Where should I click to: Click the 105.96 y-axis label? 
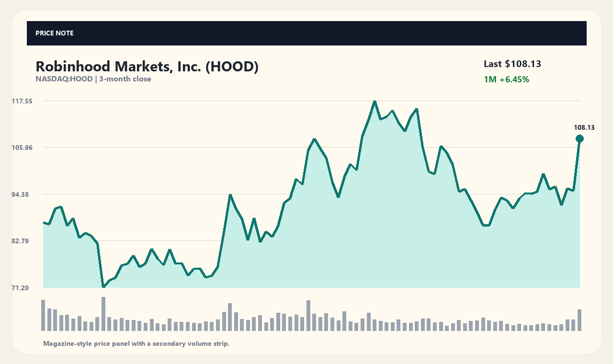[x=22, y=148]
